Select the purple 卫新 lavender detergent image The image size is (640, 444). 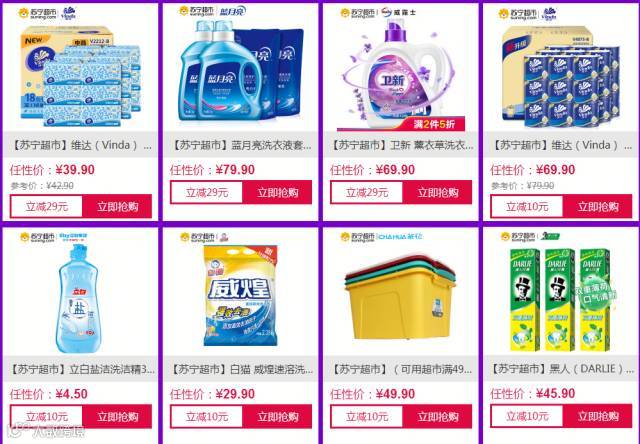(401, 74)
